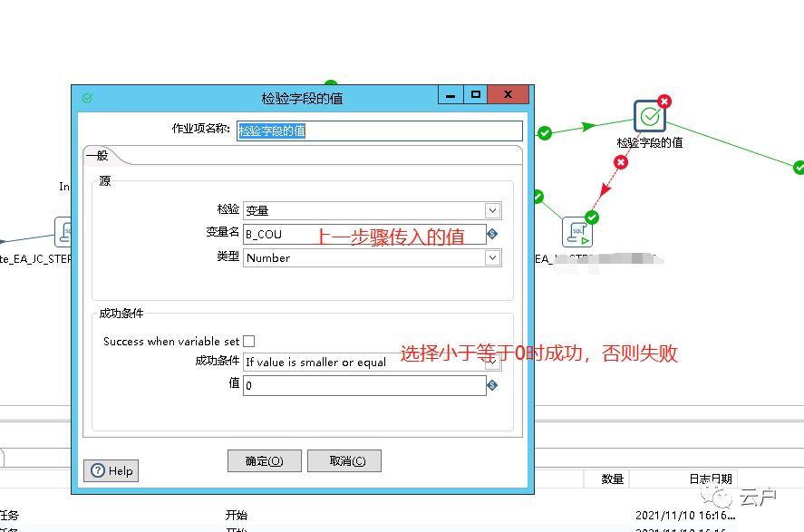Select the SQL step icon left of dialog
The width and height of the screenshot is (804, 532).
tap(63, 232)
